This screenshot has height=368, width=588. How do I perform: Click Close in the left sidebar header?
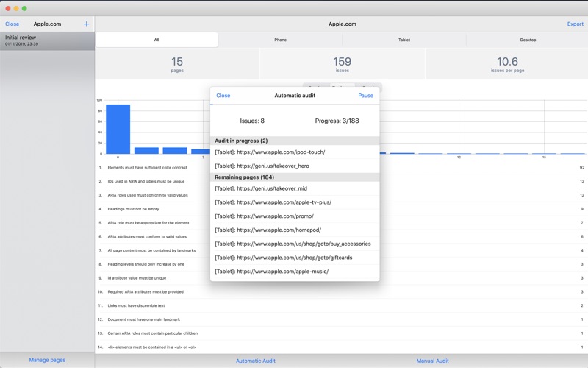point(12,24)
